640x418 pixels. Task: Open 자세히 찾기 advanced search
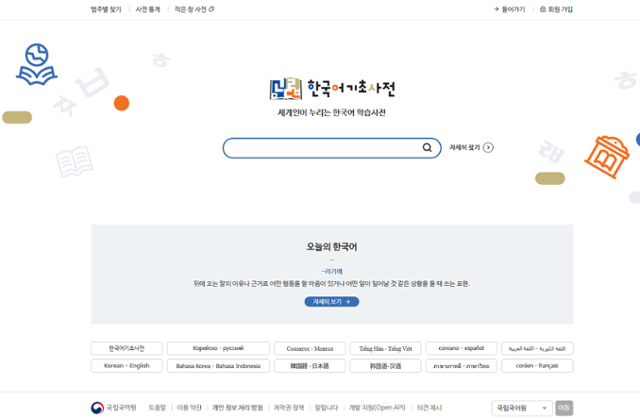pyautogui.click(x=464, y=147)
